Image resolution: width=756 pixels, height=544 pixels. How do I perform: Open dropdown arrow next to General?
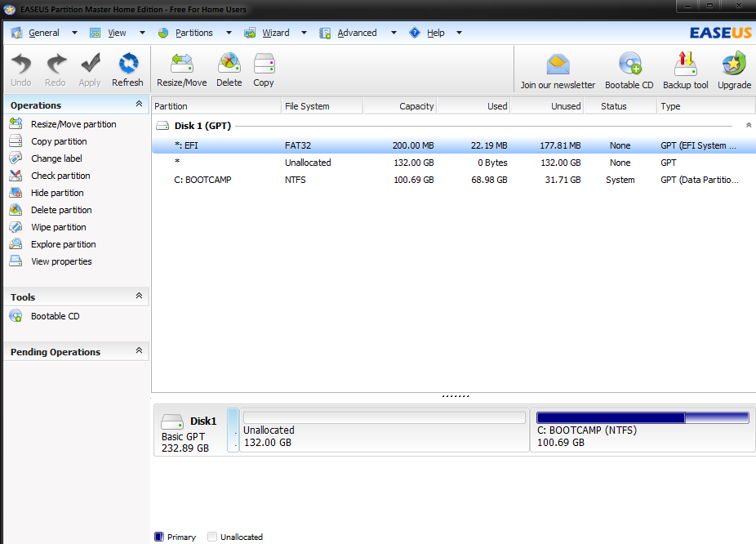pyautogui.click(x=74, y=33)
